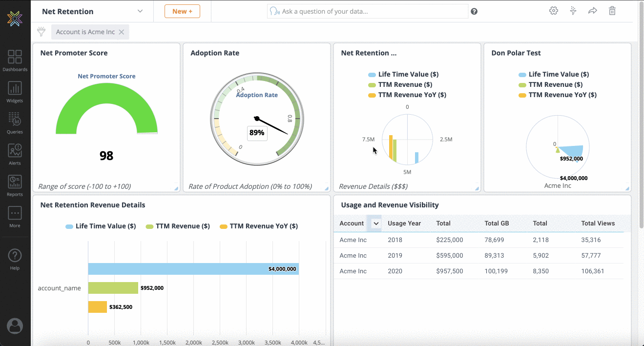Screen dimensions: 644x346
Task: Open Reports in the sidebar
Action: [x=15, y=184]
